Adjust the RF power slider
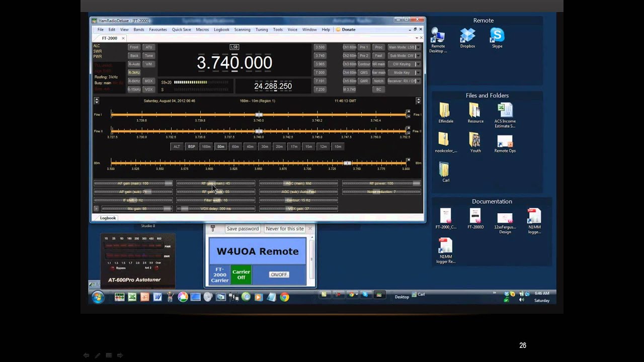The height and width of the screenshot is (362, 644). click(x=381, y=184)
